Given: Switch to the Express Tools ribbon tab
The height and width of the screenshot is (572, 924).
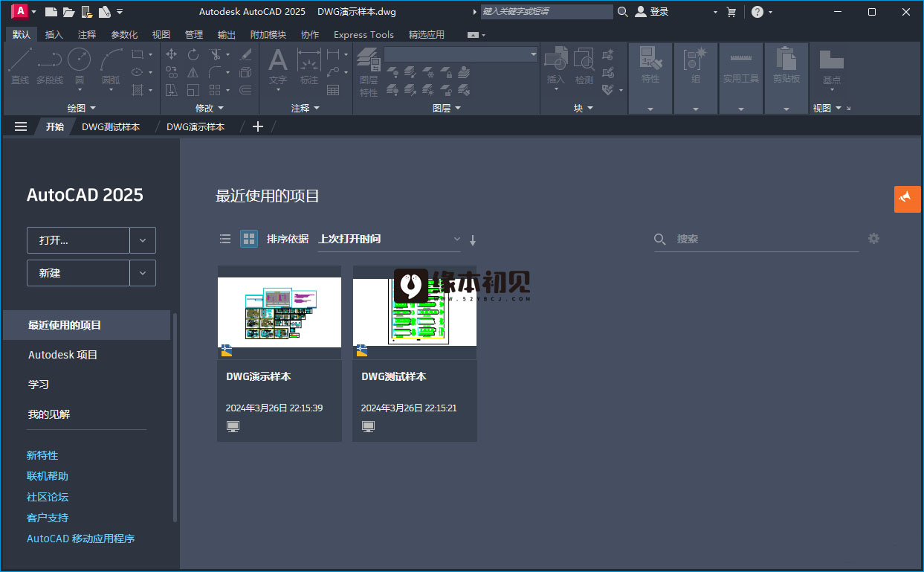Looking at the screenshot, I should click(364, 34).
